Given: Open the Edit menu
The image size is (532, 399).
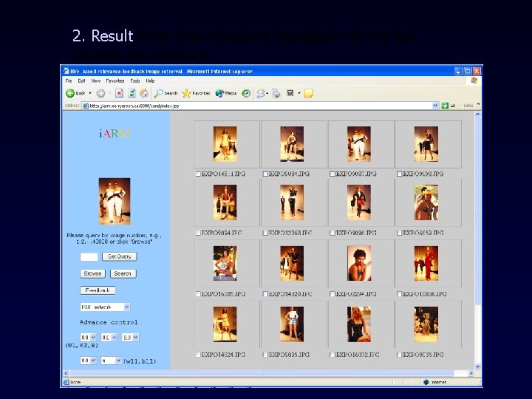Looking at the screenshot, I should coord(81,81).
